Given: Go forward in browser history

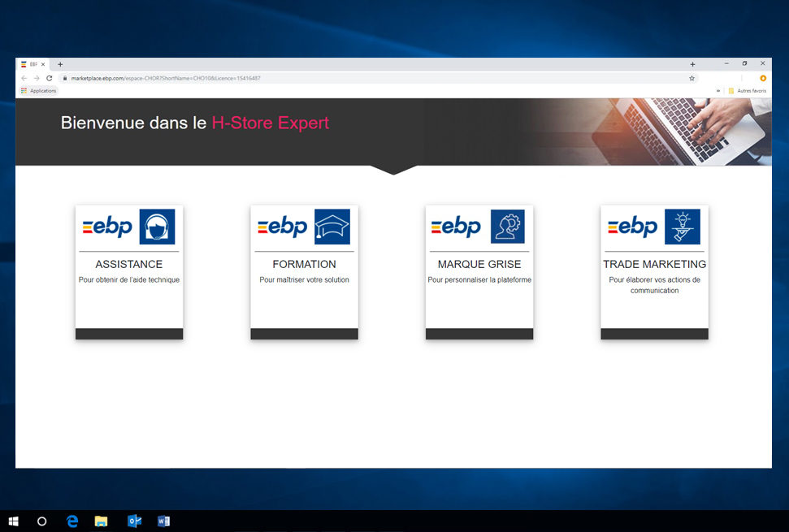Looking at the screenshot, I should click(x=37, y=78).
